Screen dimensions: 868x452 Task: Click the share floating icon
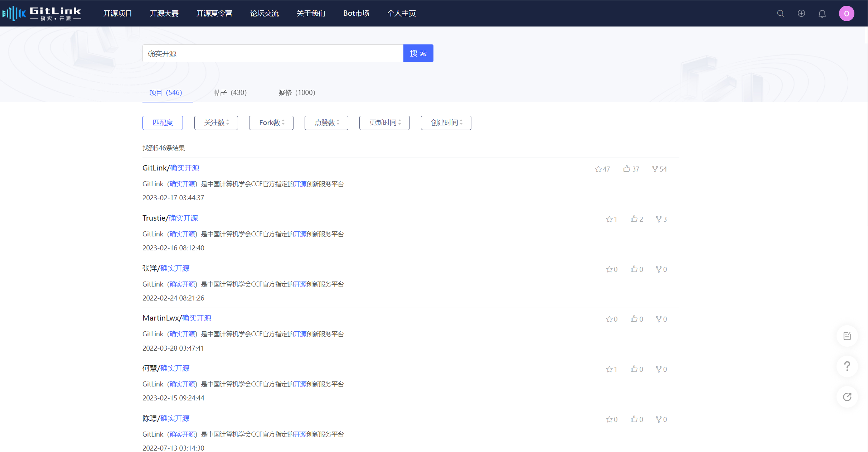coord(847,397)
